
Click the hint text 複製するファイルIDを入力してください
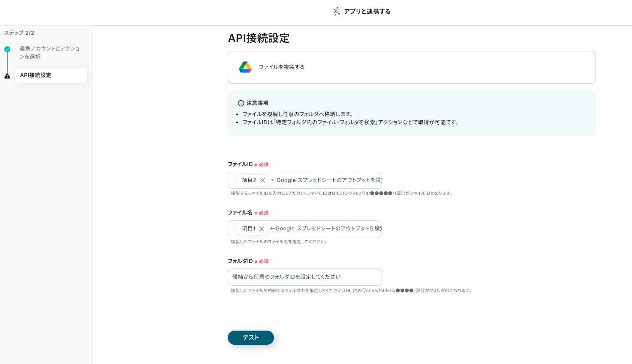[x=342, y=194]
